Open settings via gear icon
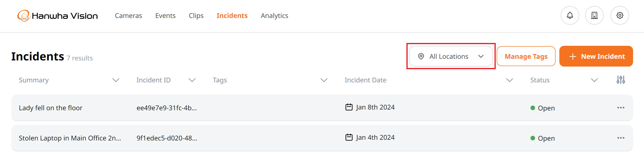Viewport: 644px width, 152px height. (x=620, y=16)
